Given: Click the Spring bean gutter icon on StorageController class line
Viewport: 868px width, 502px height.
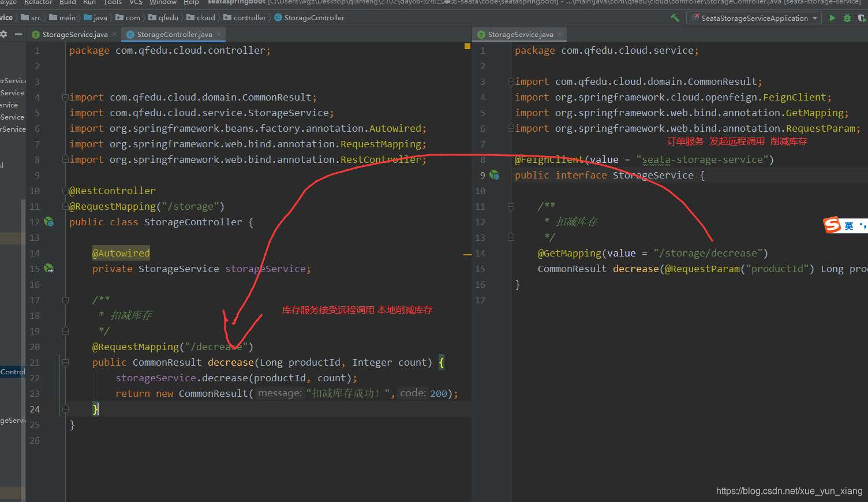Looking at the screenshot, I should (x=49, y=222).
